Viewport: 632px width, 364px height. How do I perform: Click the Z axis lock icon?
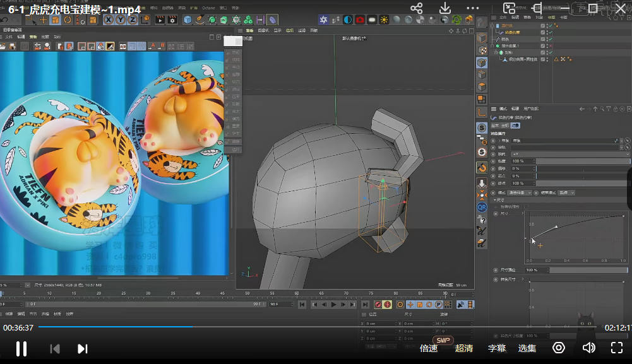(x=131, y=20)
